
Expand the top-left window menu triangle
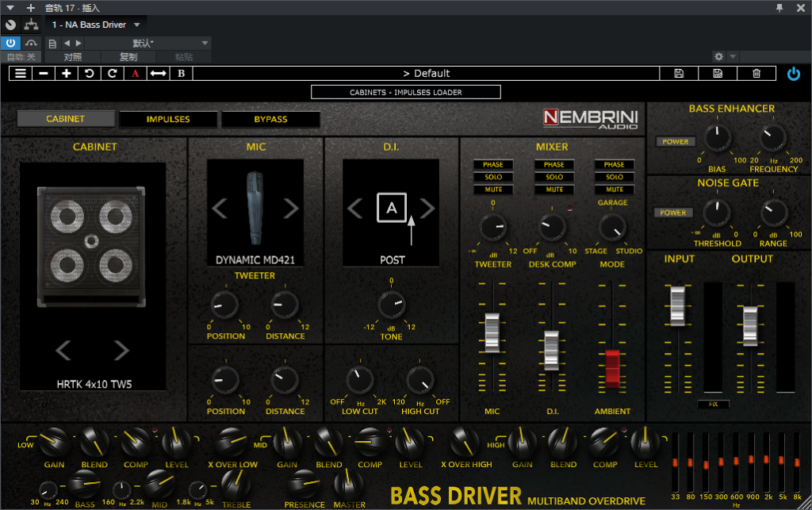[x=10, y=8]
